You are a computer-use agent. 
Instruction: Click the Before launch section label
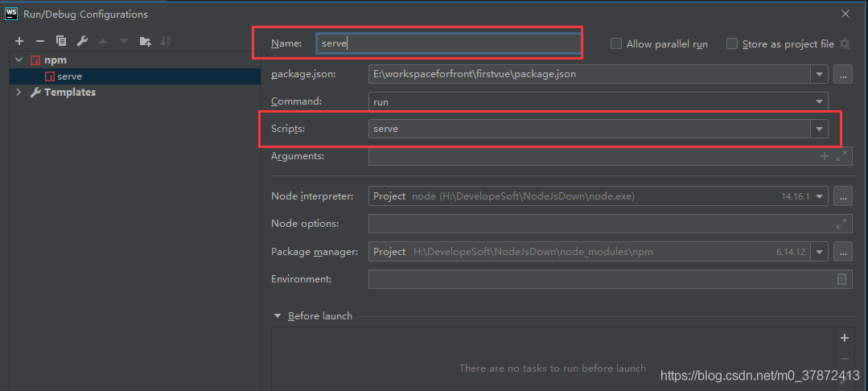click(320, 316)
